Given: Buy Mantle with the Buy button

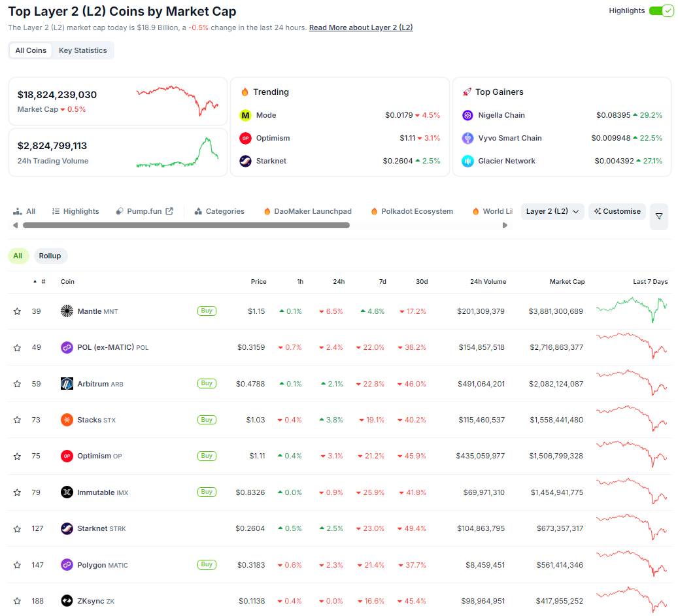Looking at the screenshot, I should coord(207,311).
